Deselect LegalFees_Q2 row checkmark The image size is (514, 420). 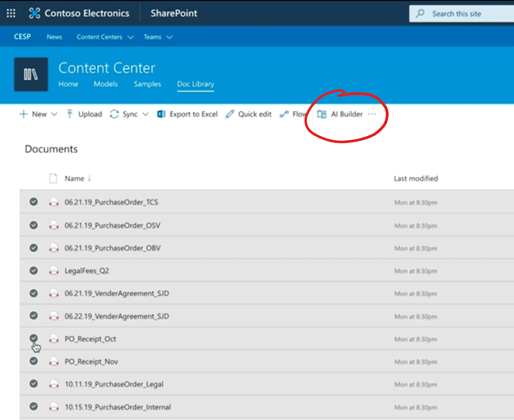(34, 271)
